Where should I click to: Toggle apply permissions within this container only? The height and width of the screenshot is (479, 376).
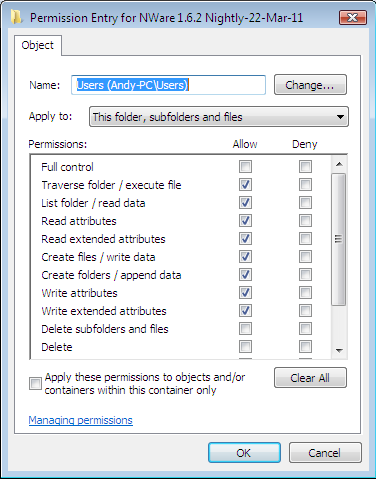point(35,383)
